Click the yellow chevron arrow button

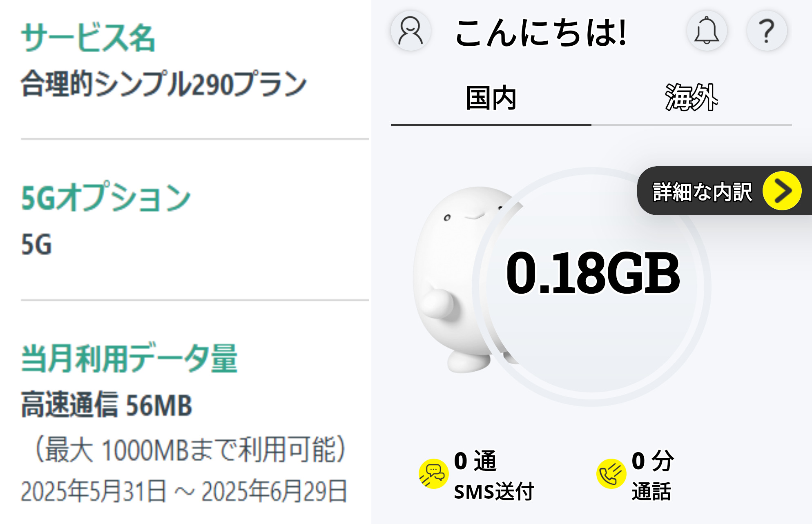click(782, 191)
